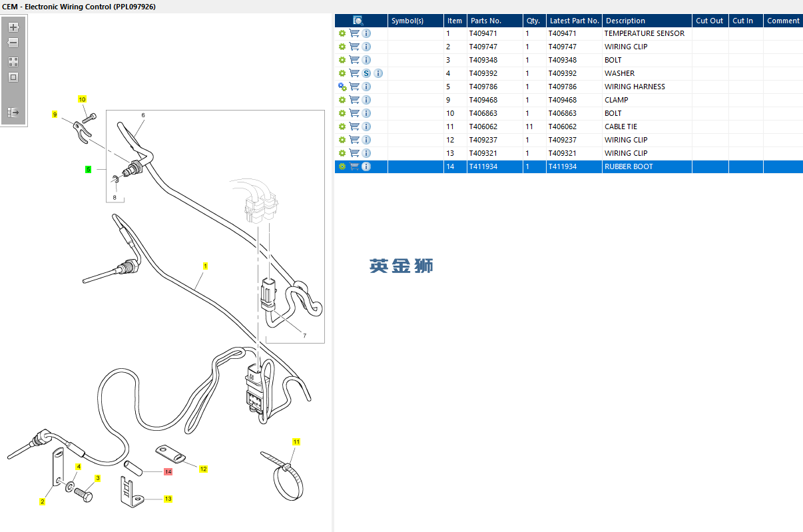Open info for WIRING HARNESS row
The image size is (803, 532).
click(366, 87)
